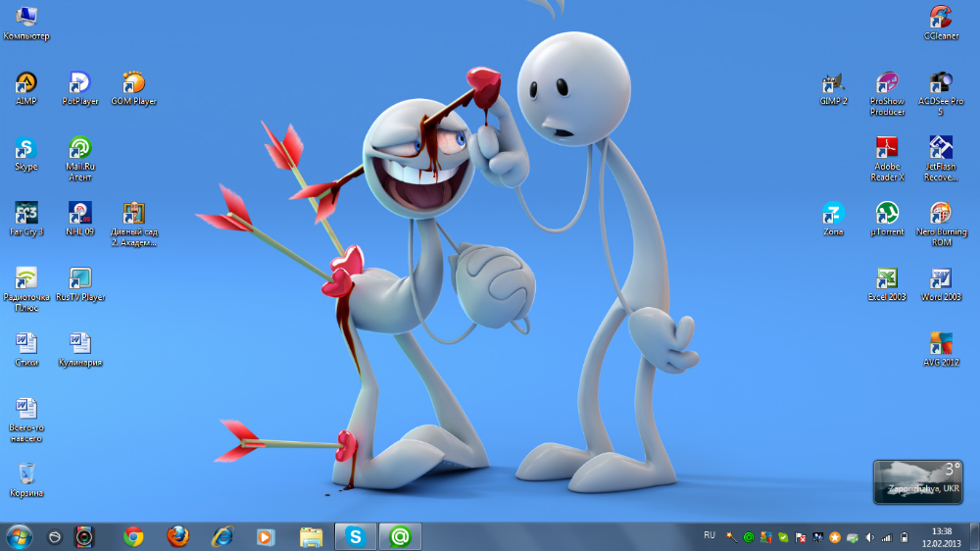Open the network signal tray icon
The width and height of the screenshot is (980, 551).
tap(887, 537)
